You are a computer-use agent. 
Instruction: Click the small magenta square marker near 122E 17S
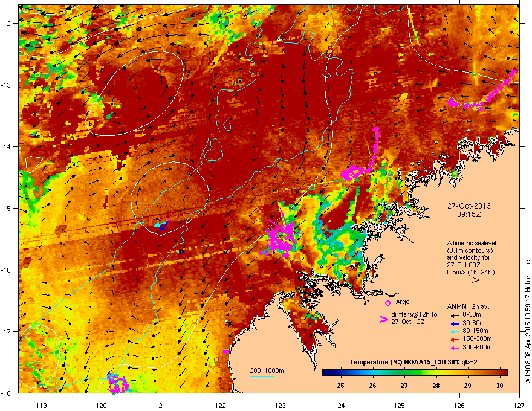coord(226,352)
